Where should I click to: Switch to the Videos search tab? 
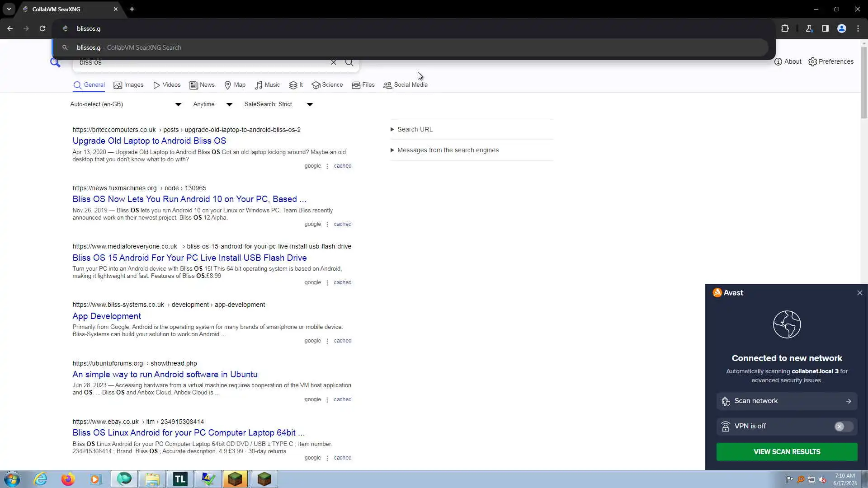point(167,85)
